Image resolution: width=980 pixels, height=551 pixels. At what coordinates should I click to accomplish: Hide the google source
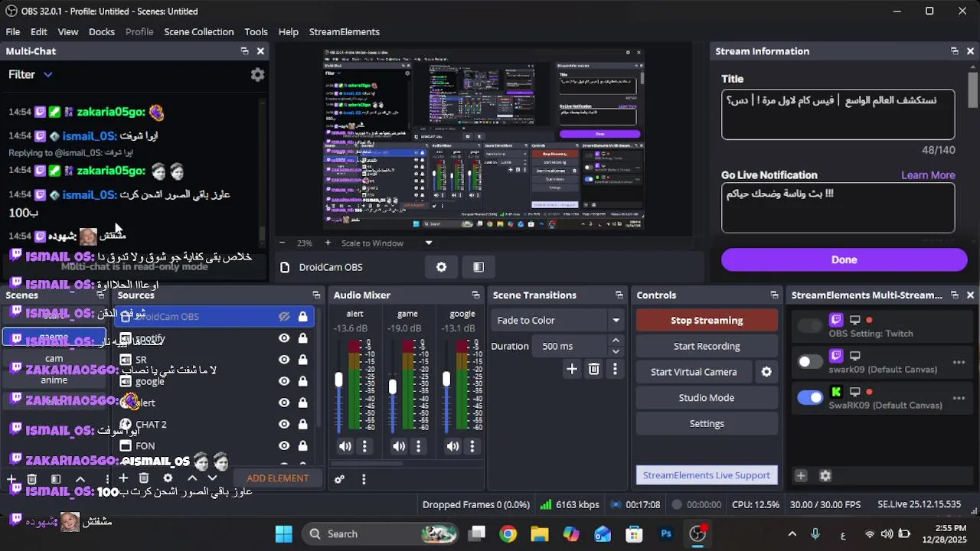[284, 381]
